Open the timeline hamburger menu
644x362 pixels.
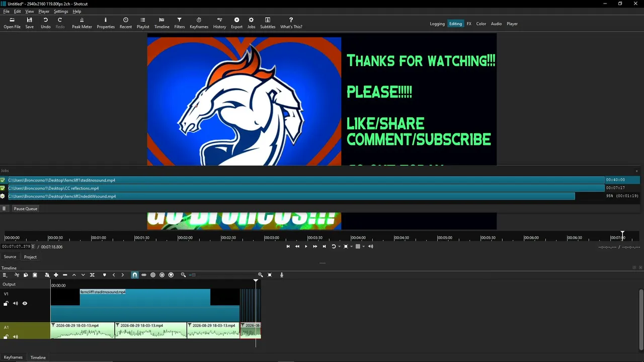(x=5, y=275)
